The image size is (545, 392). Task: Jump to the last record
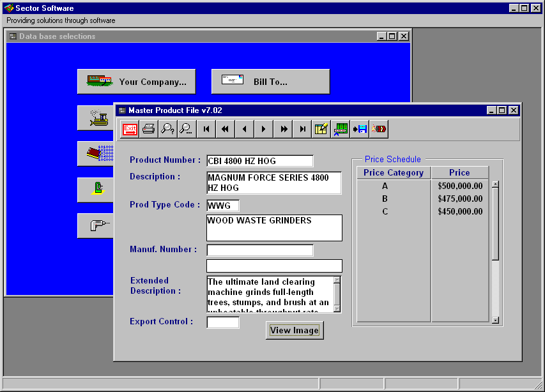[x=302, y=129]
